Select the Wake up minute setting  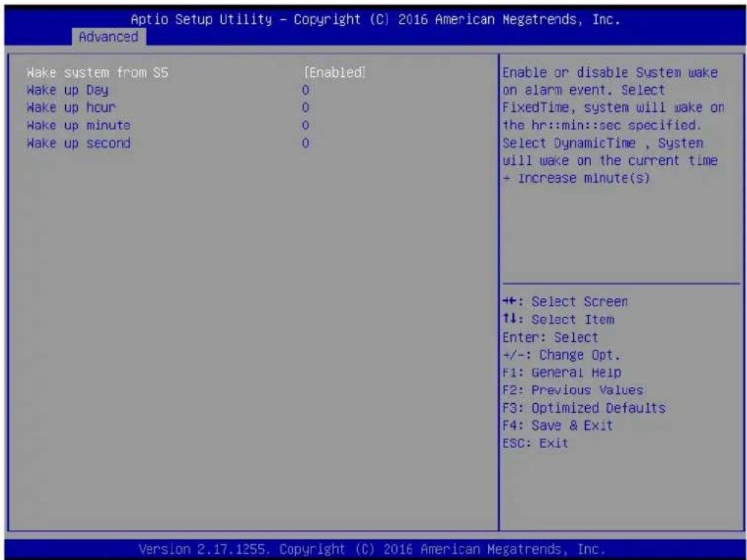point(78,125)
